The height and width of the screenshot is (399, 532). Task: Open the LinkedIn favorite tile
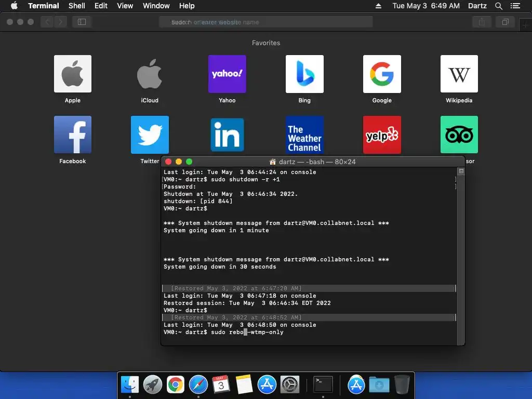click(227, 135)
